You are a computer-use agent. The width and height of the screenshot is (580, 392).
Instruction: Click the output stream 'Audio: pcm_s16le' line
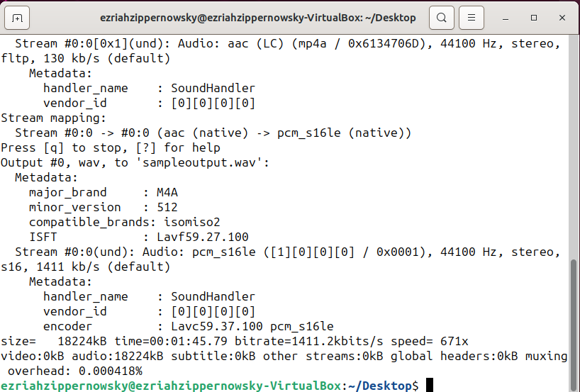(288, 252)
